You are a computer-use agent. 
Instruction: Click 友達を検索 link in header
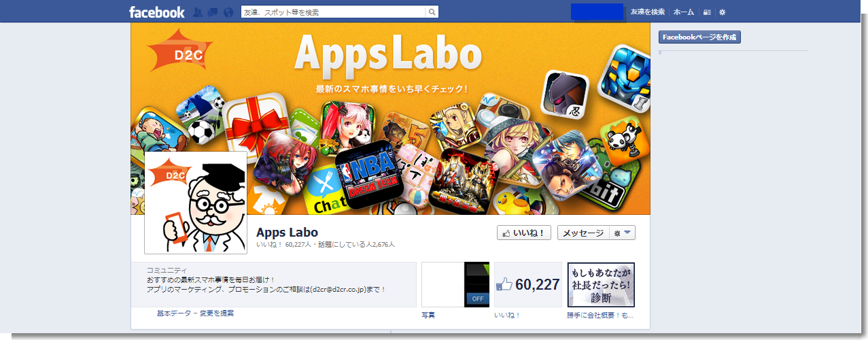tap(648, 12)
